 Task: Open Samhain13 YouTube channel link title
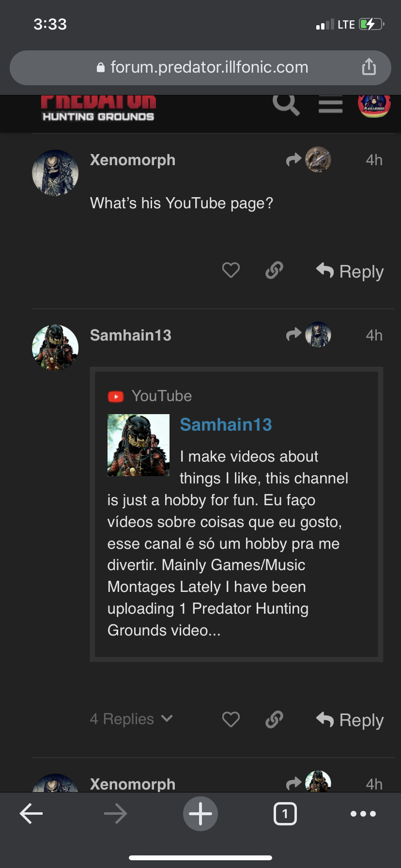coord(226,425)
